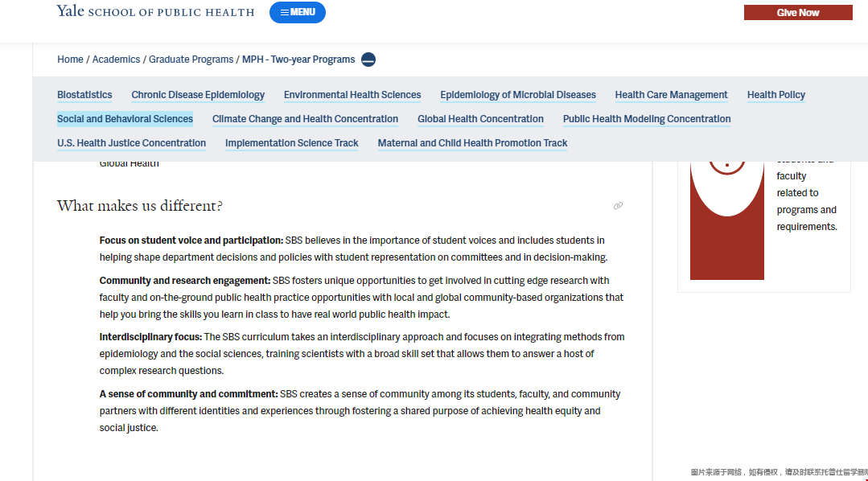The width and height of the screenshot is (868, 481).
Task: Go to Home breadcrumb link
Action: point(70,60)
